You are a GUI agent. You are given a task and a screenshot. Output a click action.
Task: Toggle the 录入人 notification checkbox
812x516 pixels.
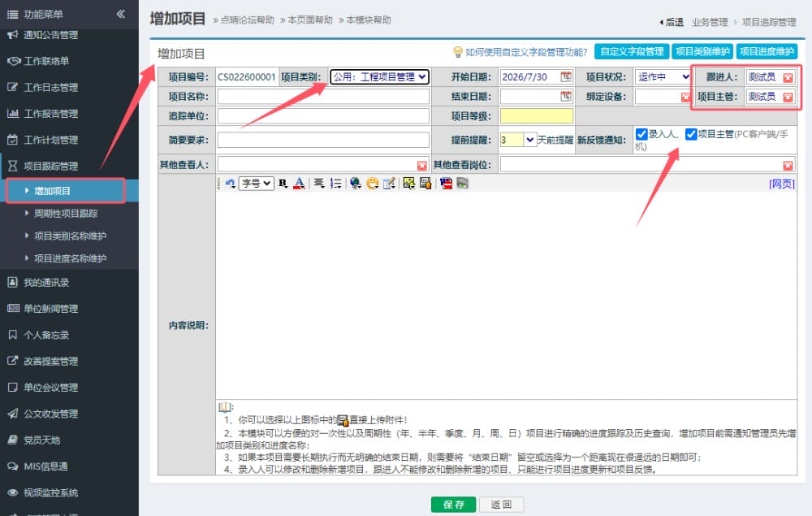pyautogui.click(x=641, y=134)
